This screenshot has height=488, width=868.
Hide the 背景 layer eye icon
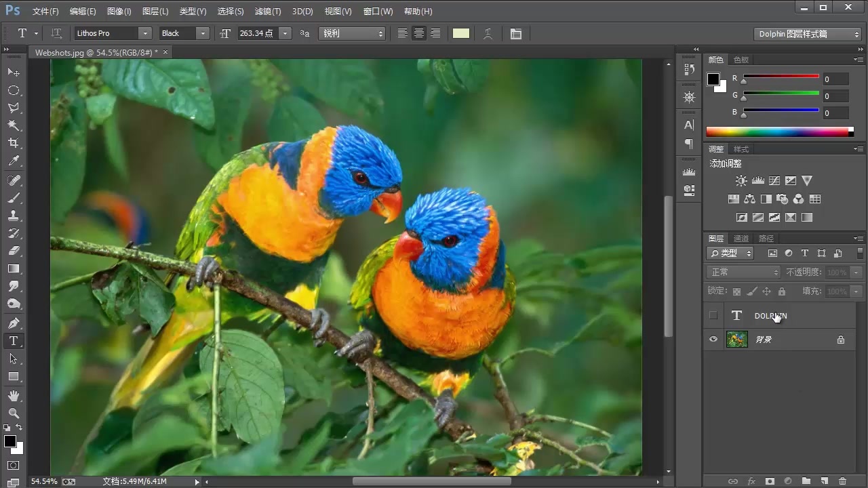[713, 339]
